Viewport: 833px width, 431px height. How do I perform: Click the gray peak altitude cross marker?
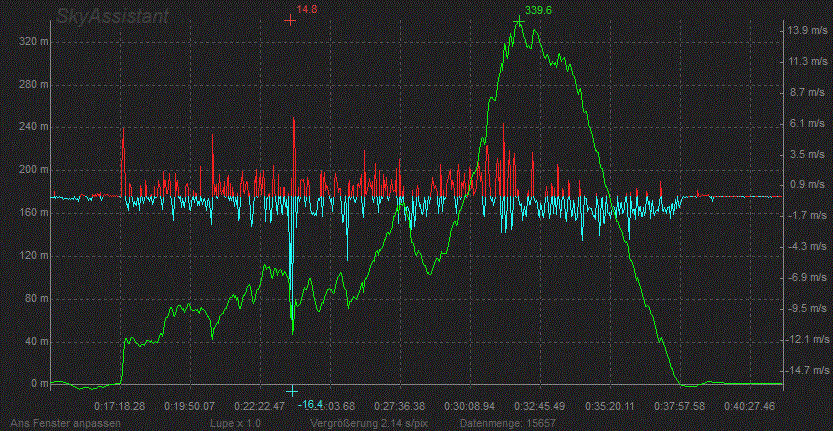[518, 20]
